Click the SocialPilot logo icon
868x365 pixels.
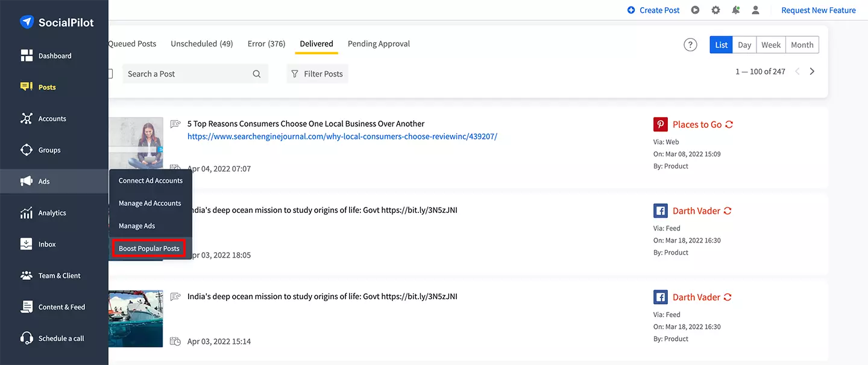point(27,22)
